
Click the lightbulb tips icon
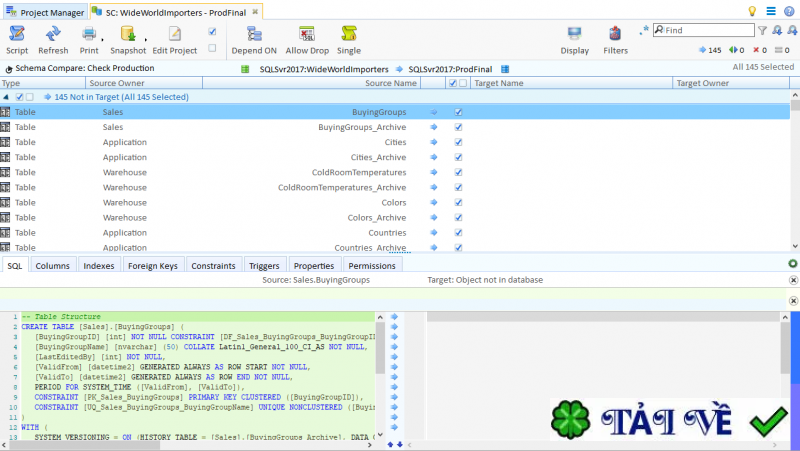[x=752, y=11]
